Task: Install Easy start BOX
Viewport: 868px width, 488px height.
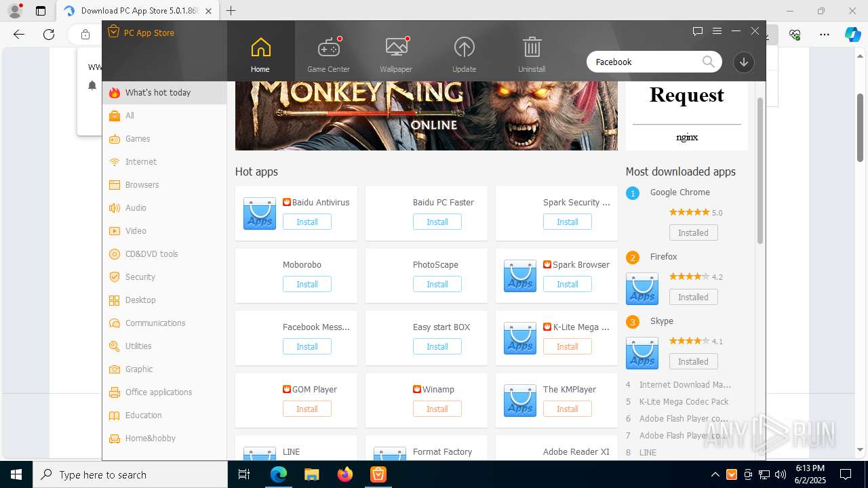Action: pyautogui.click(x=437, y=346)
